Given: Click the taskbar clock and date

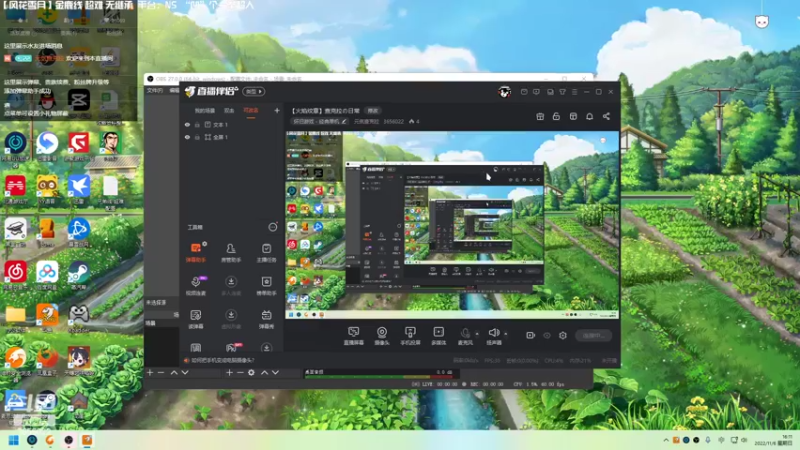Looking at the screenshot, I should 773,440.
